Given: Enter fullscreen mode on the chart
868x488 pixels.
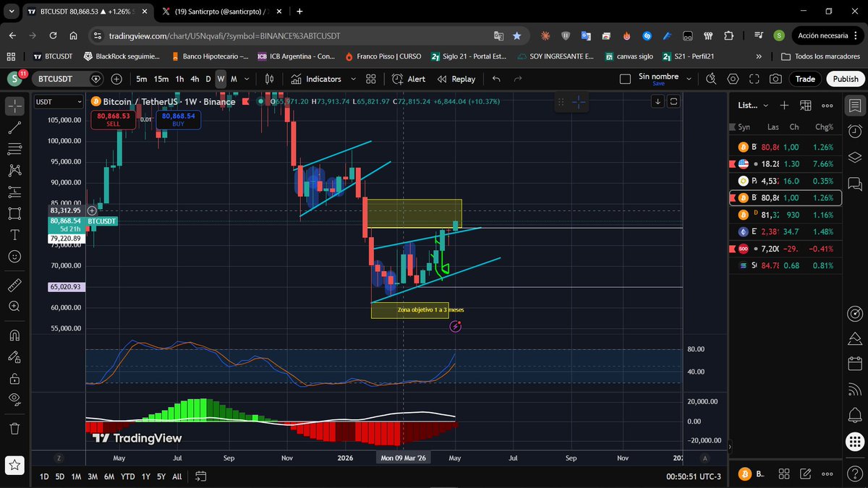Looking at the screenshot, I should (x=754, y=79).
